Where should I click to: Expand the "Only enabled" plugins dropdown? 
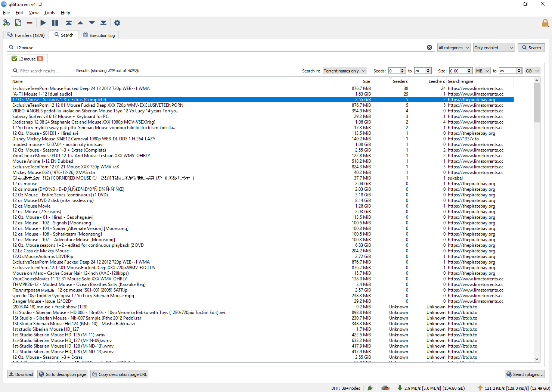[x=494, y=48]
